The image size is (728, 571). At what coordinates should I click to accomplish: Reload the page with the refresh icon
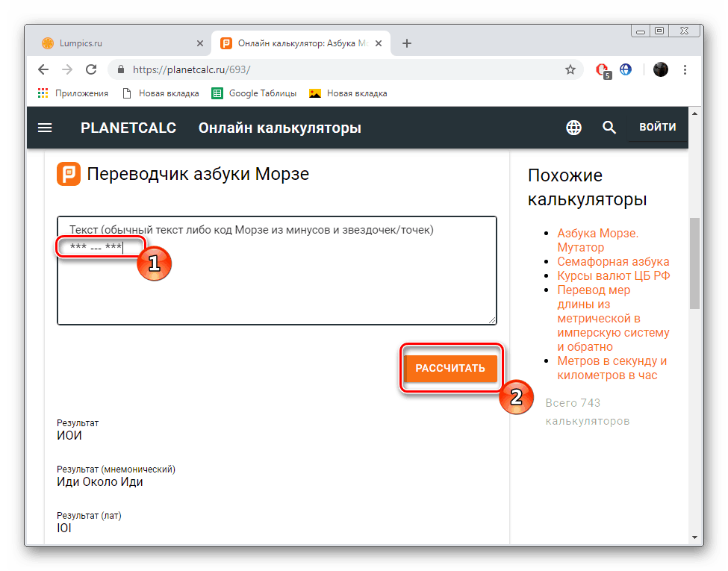tap(91, 69)
